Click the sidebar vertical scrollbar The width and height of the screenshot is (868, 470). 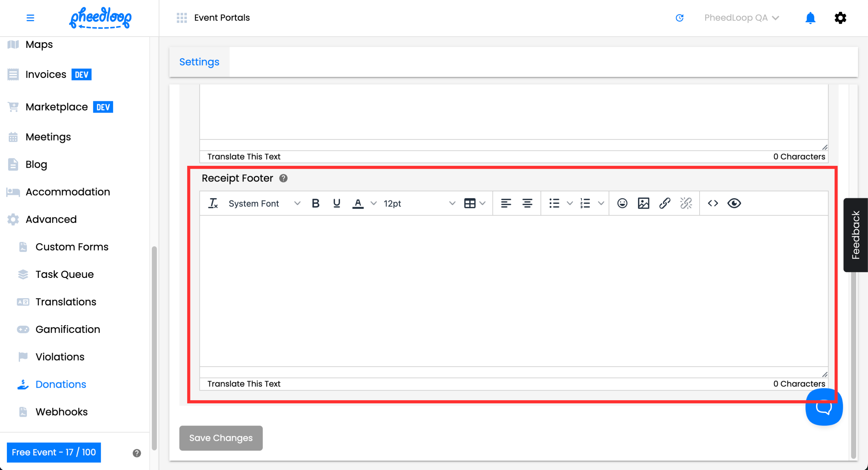[154, 348]
